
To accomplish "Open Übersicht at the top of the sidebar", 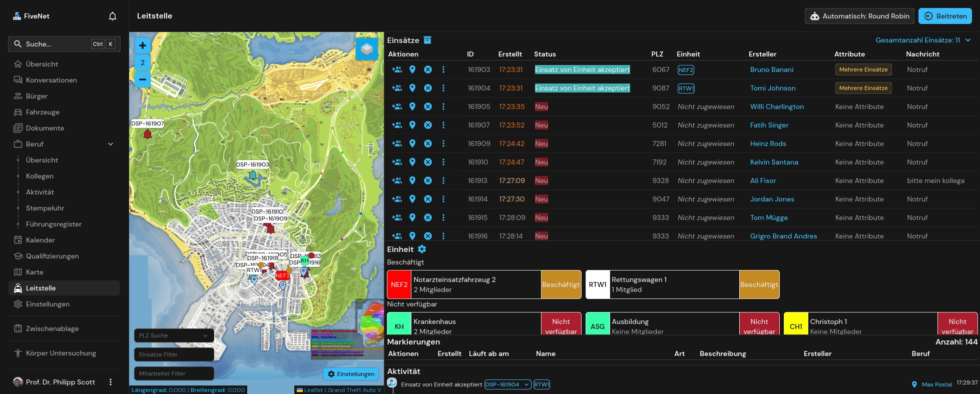I will click(64, 64).
